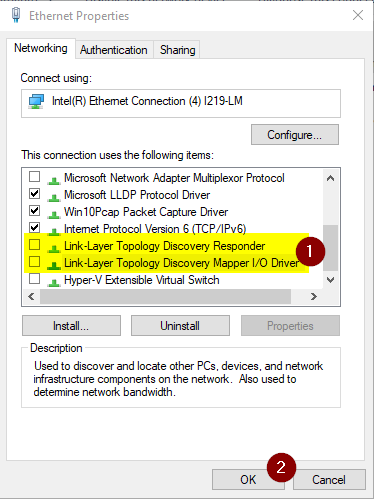The width and height of the screenshot is (374, 499).
Task: Open the Networking tab
Action: click(x=41, y=48)
